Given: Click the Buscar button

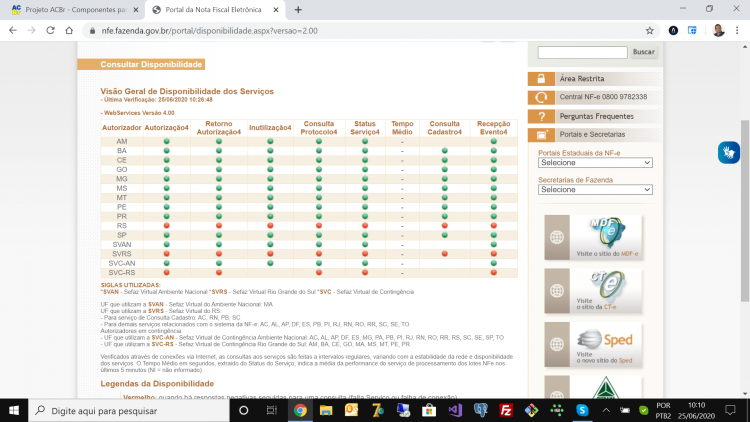Looking at the screenshot, I should click(643, 52).
